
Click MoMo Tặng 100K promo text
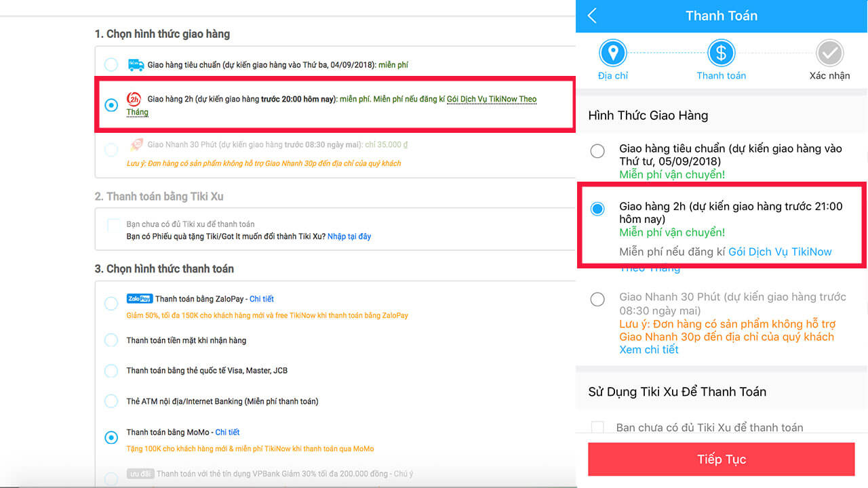coord(250,449)
